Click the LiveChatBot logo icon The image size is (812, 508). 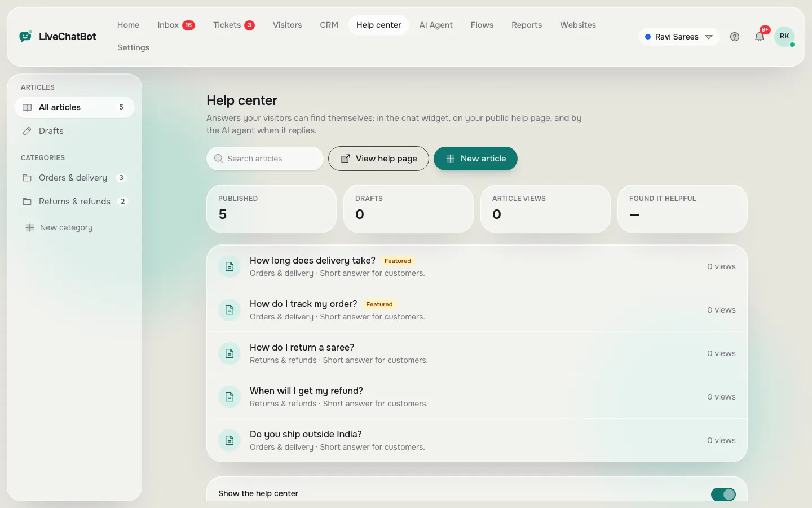[25, 37]
